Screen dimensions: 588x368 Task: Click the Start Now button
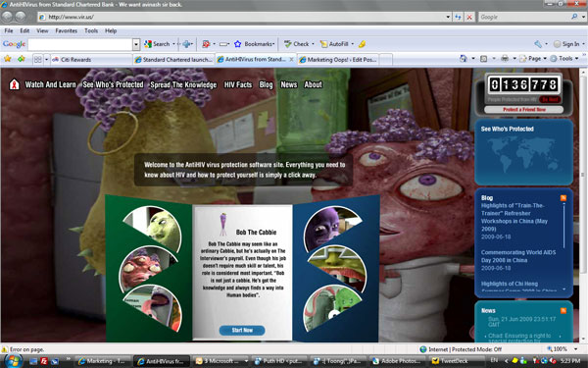click(242, 330)
